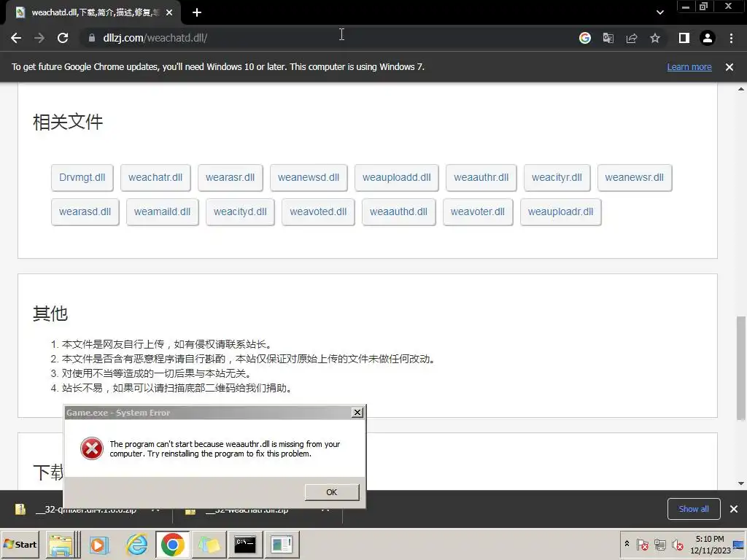Open the Windows Start menu
This screenshot has width=747, height=560.
coord(20,544)
